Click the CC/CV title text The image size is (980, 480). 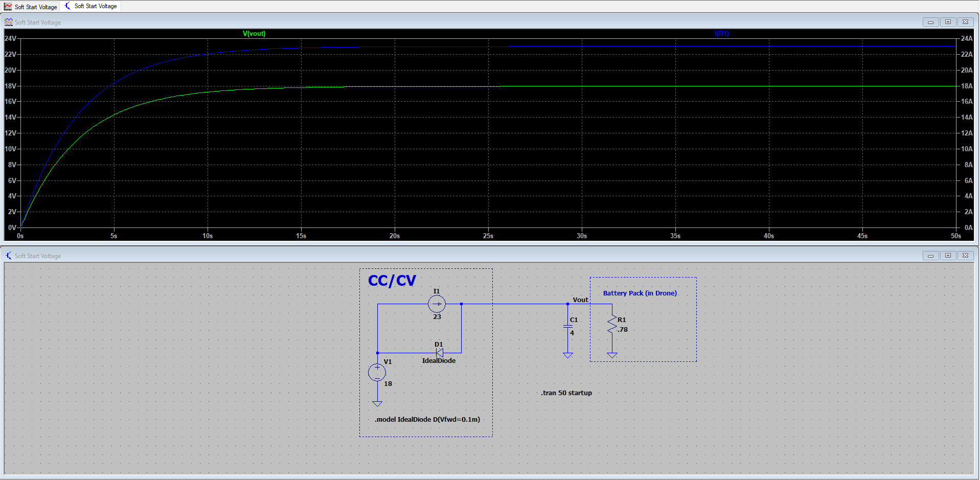click(x=392, y=281)
